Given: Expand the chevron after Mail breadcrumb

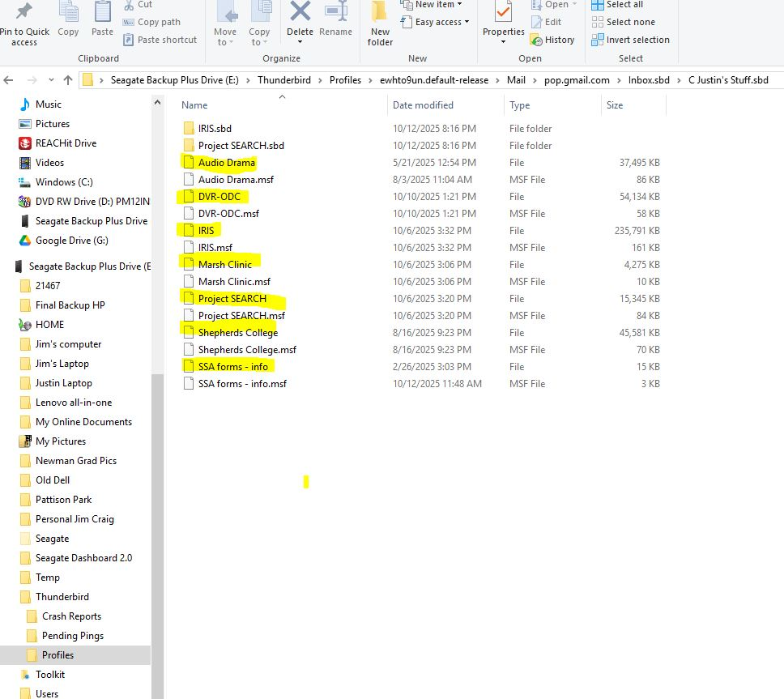Looking at the screenshot, I should 535,80.
